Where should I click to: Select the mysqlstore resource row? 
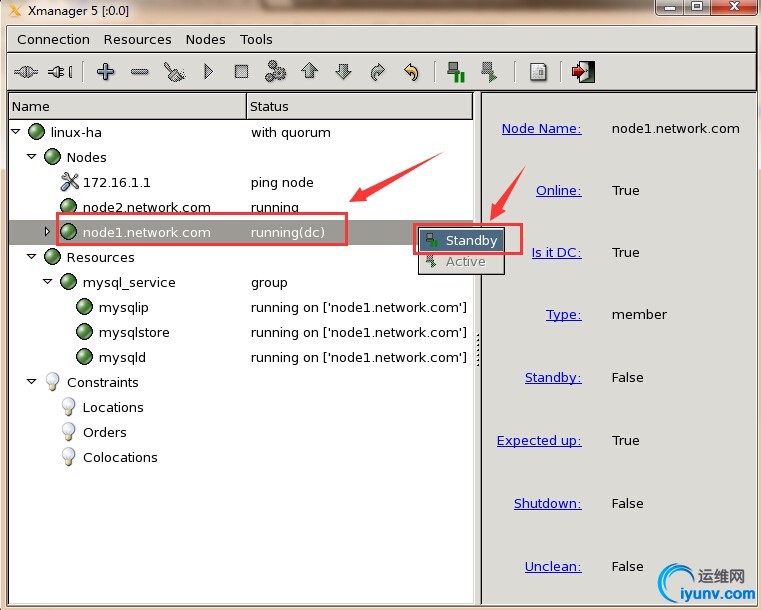241,332
